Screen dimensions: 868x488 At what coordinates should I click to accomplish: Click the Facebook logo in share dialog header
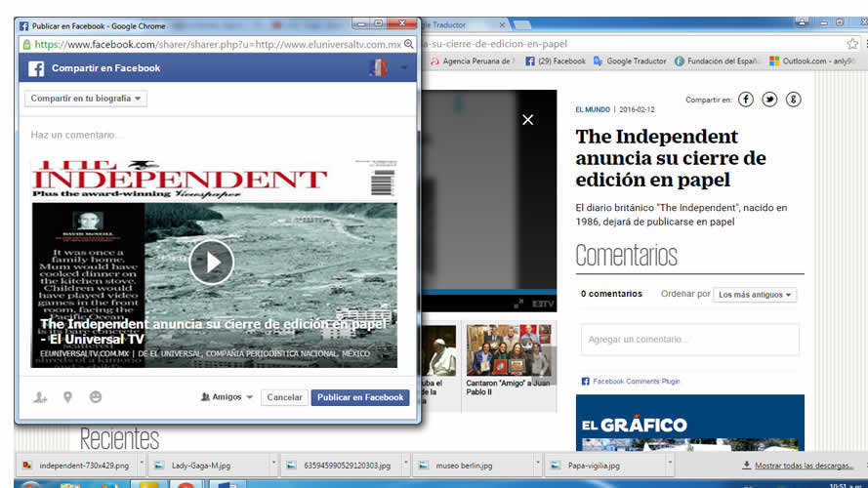[x=36, y=68]
